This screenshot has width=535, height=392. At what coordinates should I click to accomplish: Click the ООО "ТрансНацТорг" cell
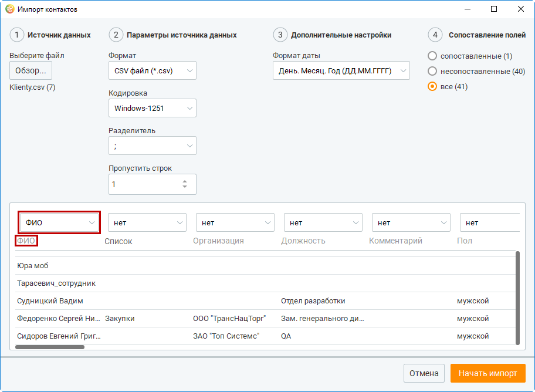(x=229, y=319)
